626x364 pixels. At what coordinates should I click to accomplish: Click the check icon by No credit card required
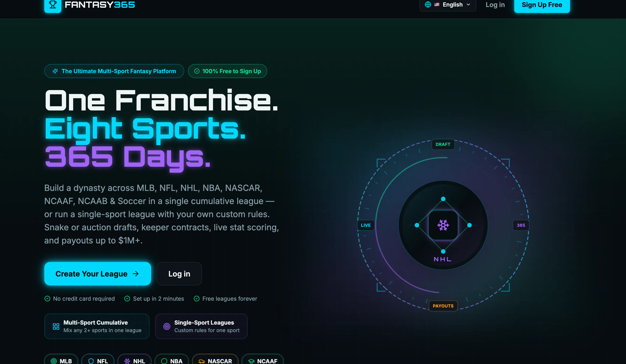point(47,299)
